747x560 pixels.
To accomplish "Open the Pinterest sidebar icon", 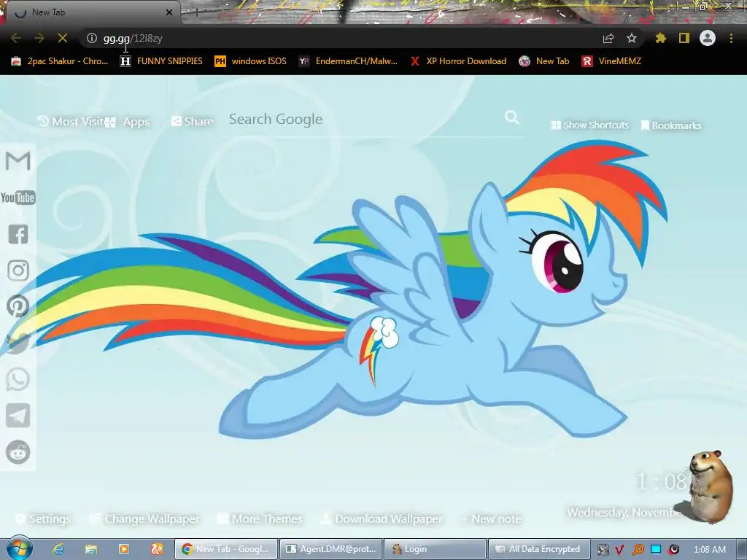I will pyautogui.click(x=18, y=306).
